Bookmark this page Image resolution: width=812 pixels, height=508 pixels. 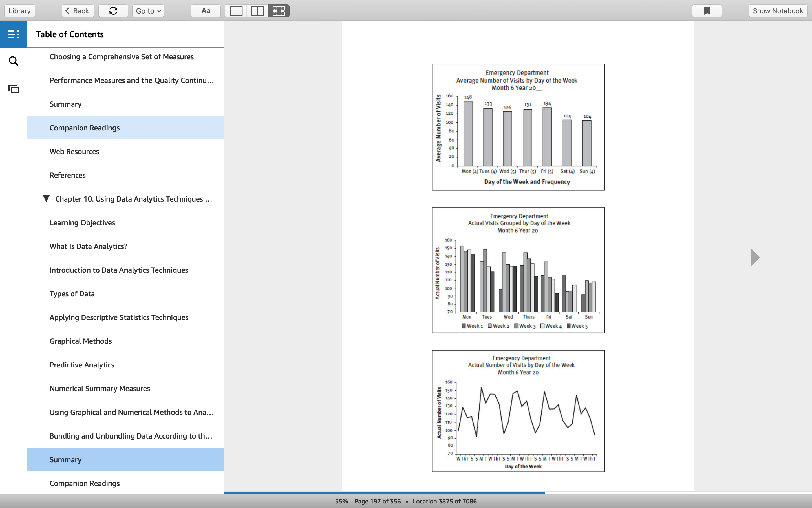click(707, 11)
